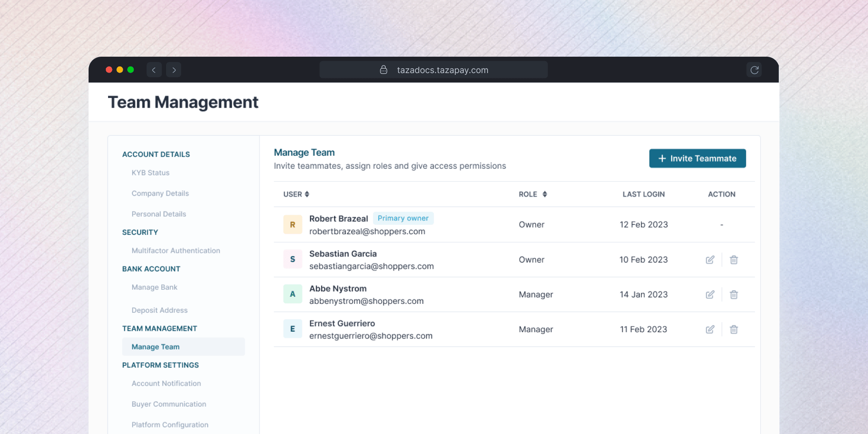Open Account Notification settings
This screenshot has width=868, height=434.
coord(166,384)
